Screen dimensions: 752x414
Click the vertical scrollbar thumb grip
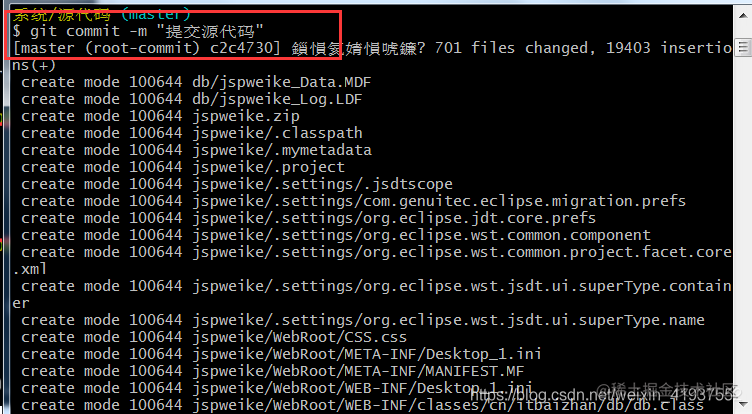tap(743, 47)
